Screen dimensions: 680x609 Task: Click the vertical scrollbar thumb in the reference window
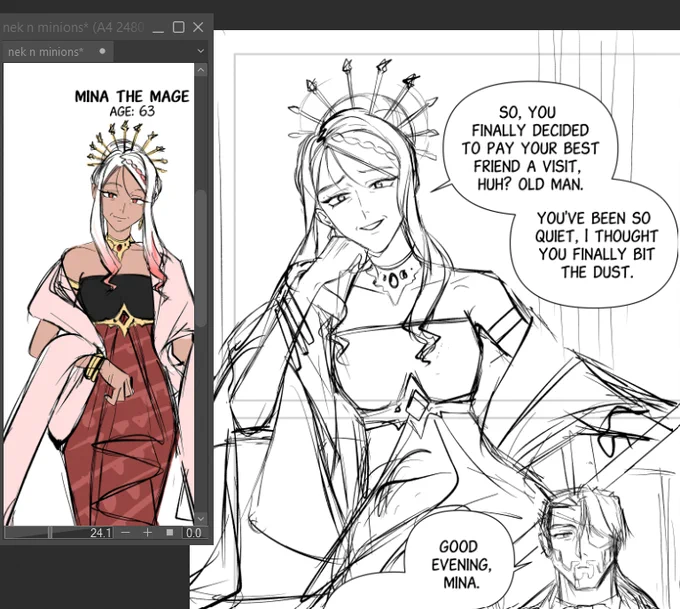200,258
